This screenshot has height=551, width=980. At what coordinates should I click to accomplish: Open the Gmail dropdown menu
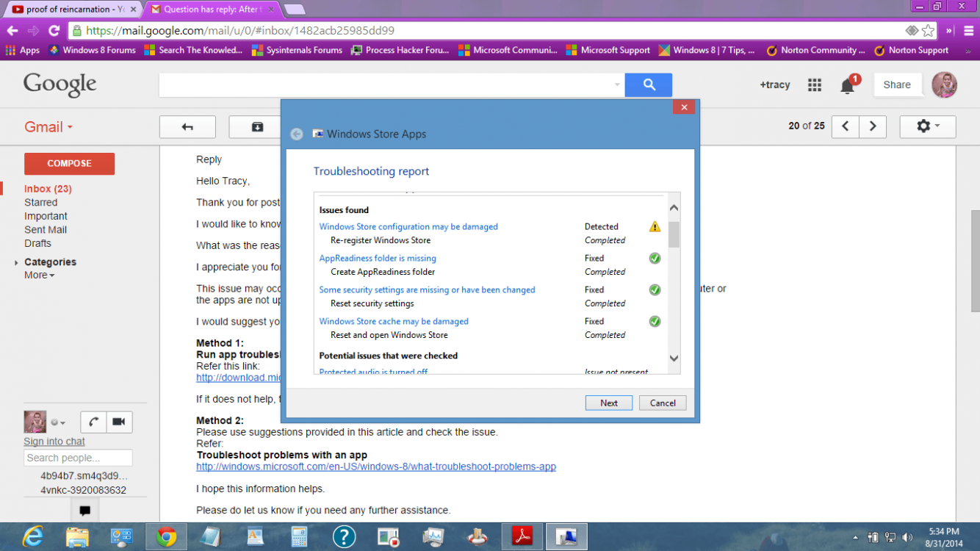click(x=48, y=126)
